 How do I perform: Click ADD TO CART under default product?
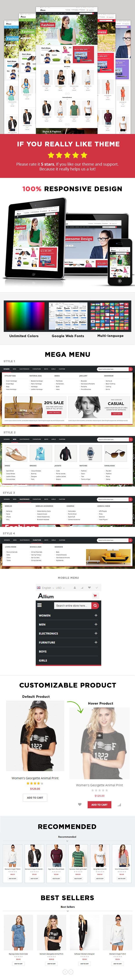pos(35,797)
